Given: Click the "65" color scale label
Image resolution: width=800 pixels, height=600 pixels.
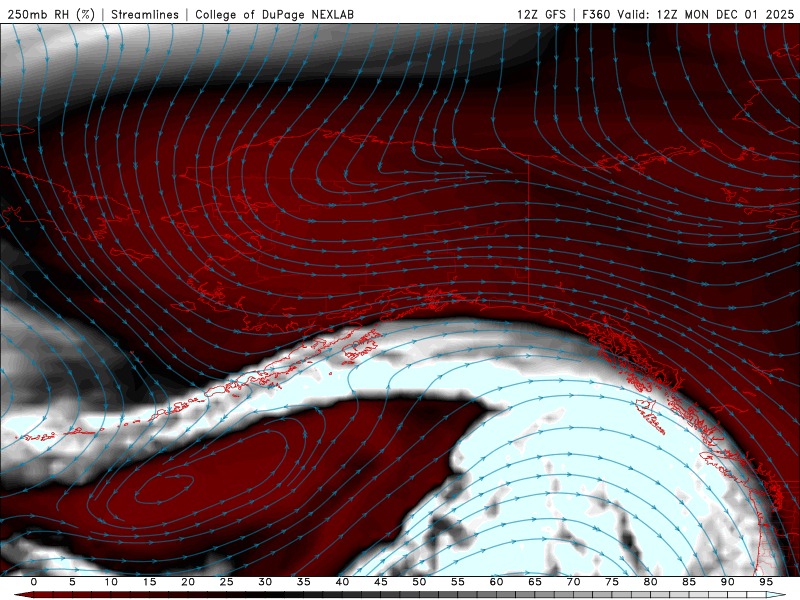Looking at the screenshot, I should pos(535,582).
